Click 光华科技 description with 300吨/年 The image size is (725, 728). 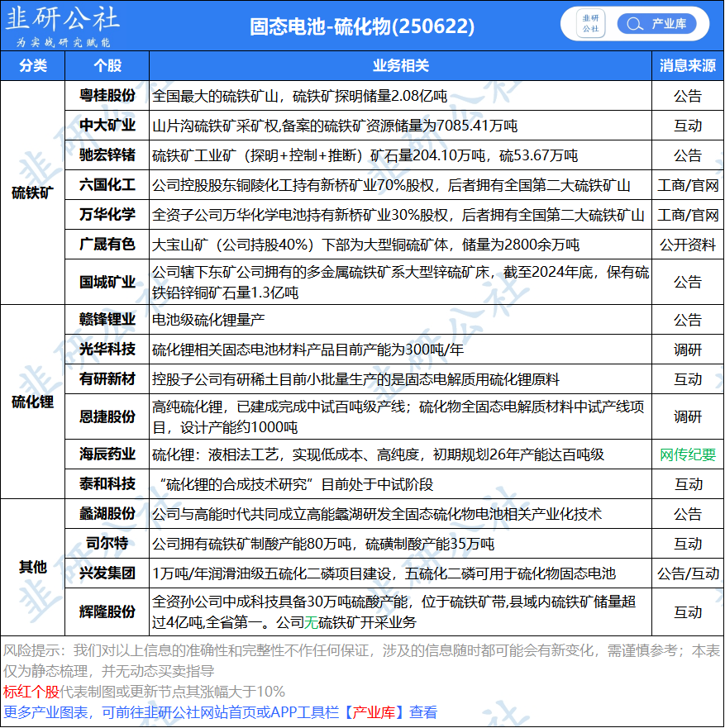tap(308, 350)
